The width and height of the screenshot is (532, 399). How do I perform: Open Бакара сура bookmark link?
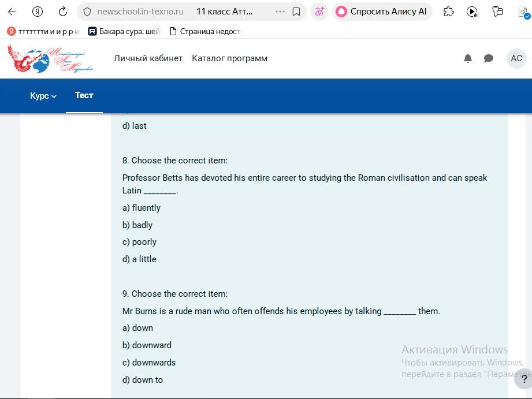(124, 32)
